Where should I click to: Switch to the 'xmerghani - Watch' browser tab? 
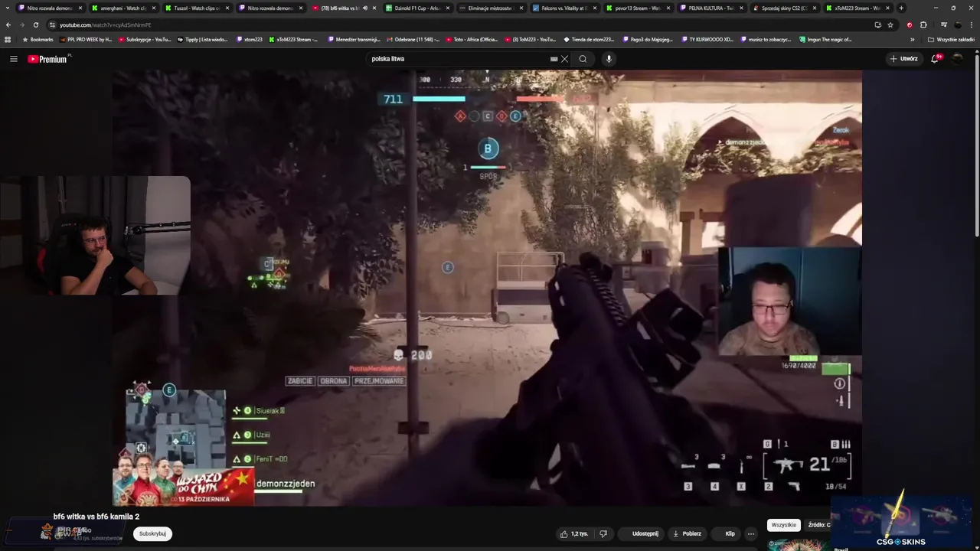(123, 8)
